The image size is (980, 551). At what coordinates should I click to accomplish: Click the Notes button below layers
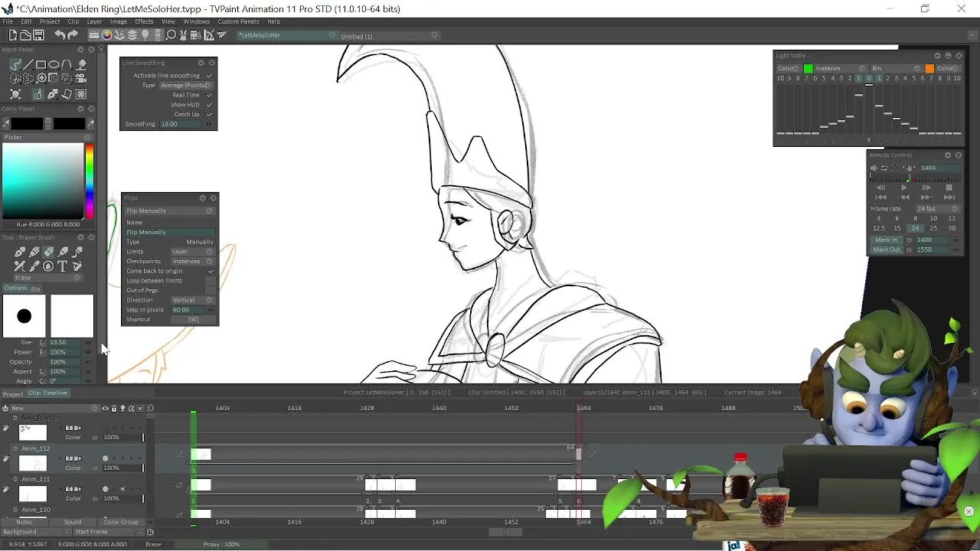[x=24, y=522]
